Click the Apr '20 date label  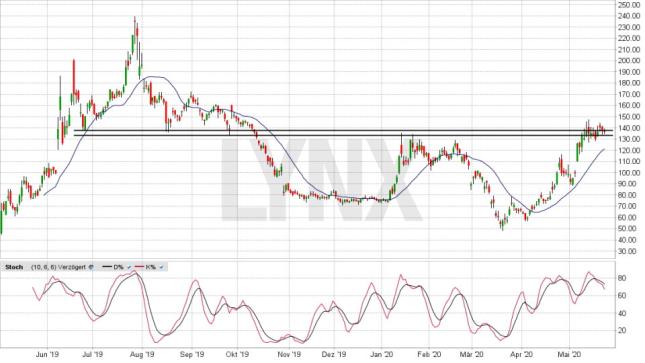(521, 354)
